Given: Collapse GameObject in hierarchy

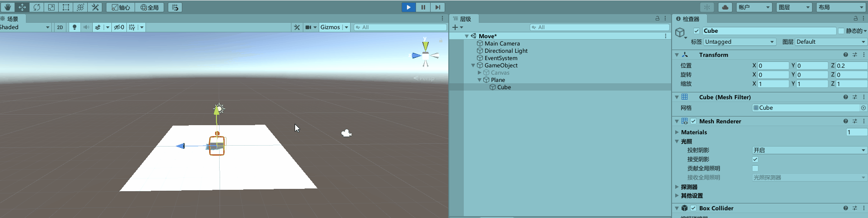Looking at the screenshot, I should pos(473,65).
